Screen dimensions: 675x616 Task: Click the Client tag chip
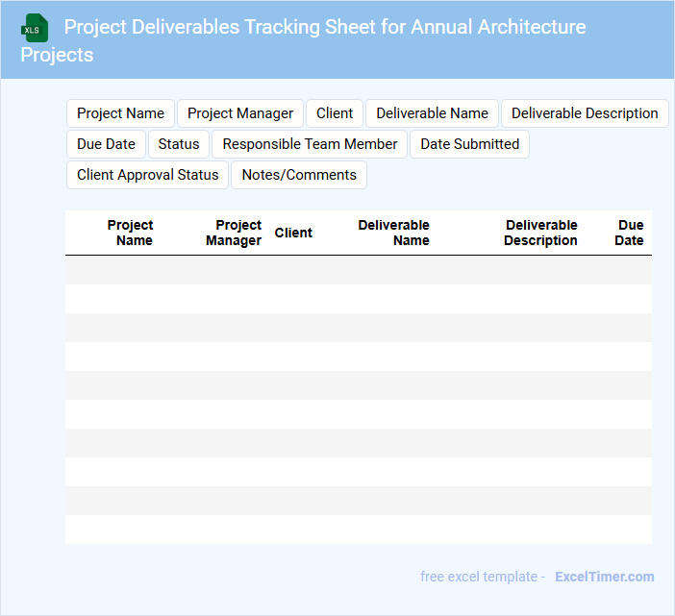[335, 113]
